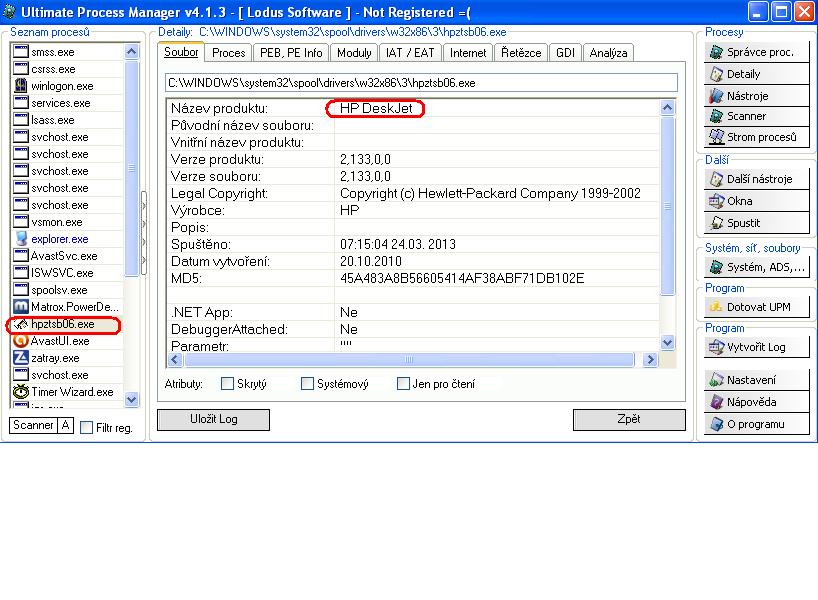Select the Soubor tab

[x=181, y=52]
